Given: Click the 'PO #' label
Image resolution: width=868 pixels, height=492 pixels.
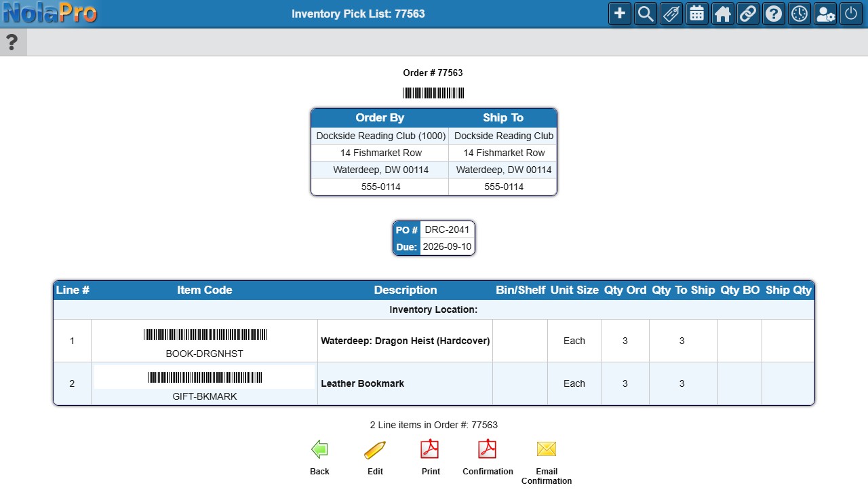Looking at the screenshot, I should 407,230.
